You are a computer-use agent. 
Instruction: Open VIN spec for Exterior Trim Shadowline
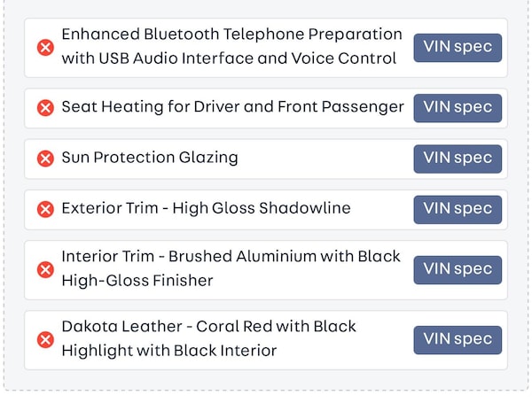458,209
